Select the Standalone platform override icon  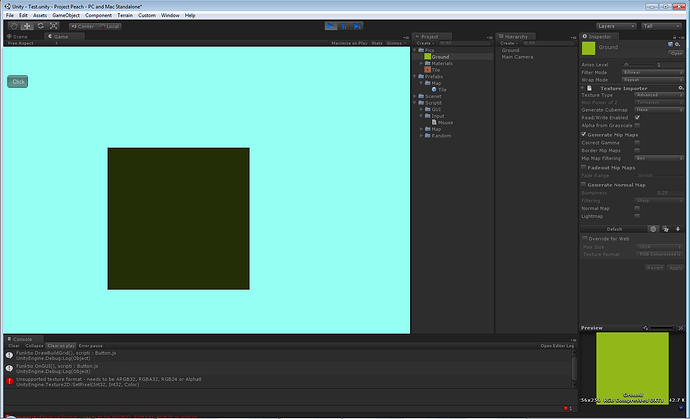665,229
